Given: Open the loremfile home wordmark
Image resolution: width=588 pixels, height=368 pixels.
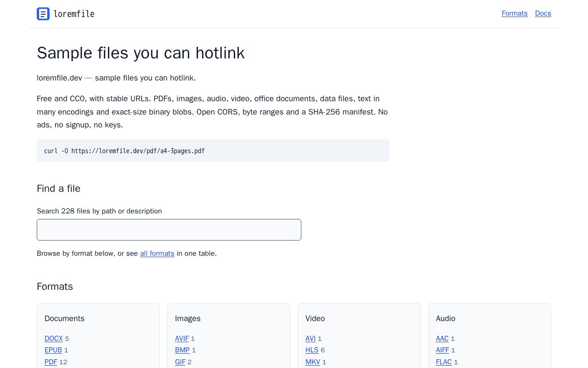Looking at the screenshot, I should [74, 14].
